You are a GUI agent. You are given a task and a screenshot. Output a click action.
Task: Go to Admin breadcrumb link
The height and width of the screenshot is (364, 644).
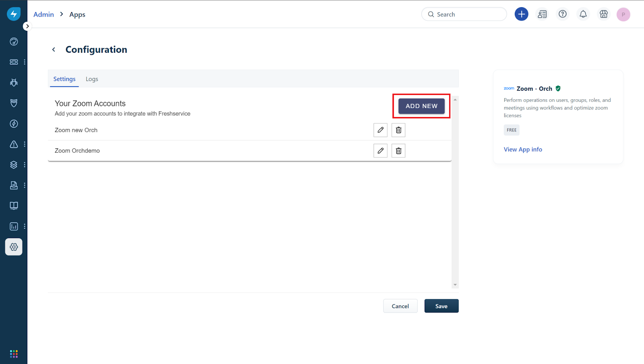point(43,14)
